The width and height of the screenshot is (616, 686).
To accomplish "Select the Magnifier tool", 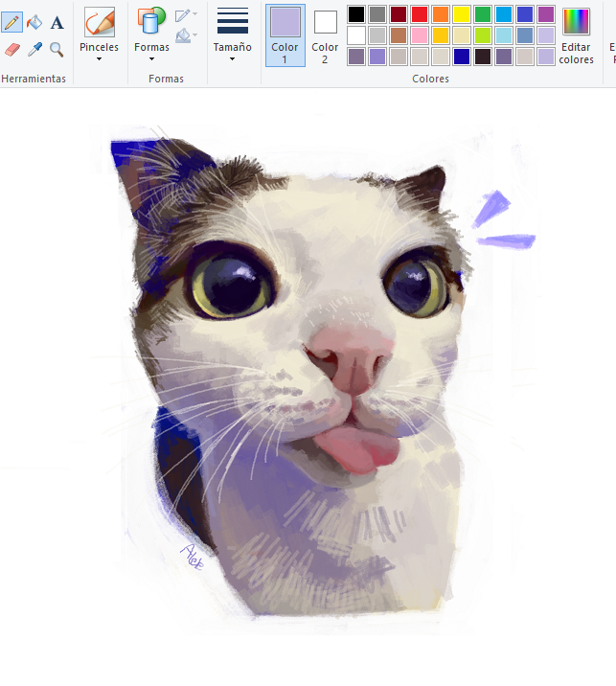I will click(x=57, y=50).
